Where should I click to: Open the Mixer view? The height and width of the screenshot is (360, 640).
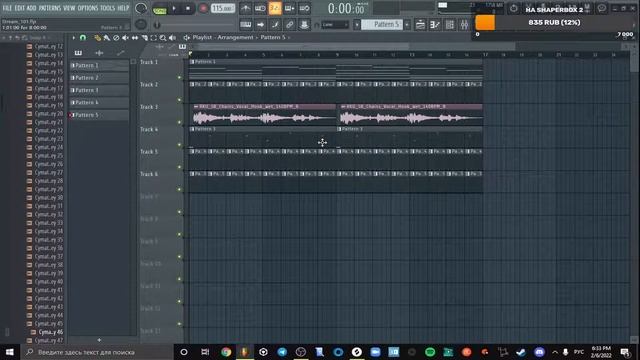coord(464,24)
